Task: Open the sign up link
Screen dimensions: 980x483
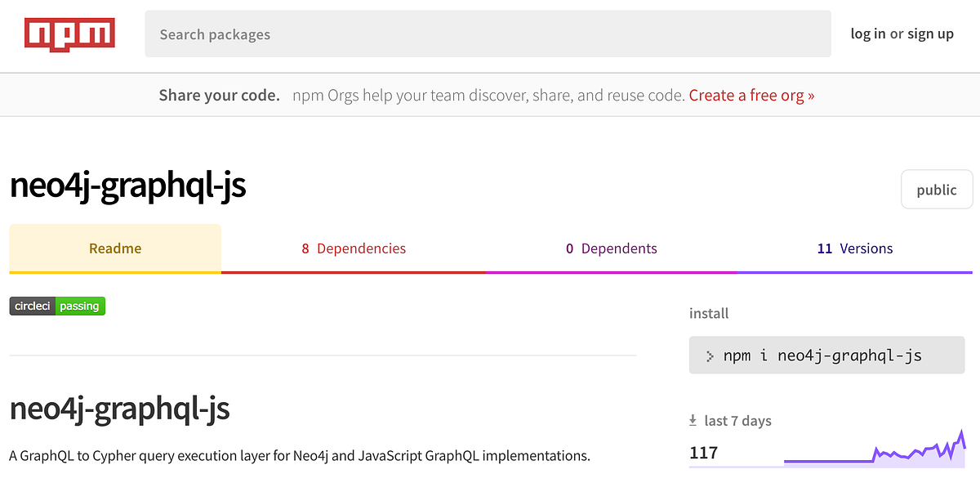Action: 930,34
